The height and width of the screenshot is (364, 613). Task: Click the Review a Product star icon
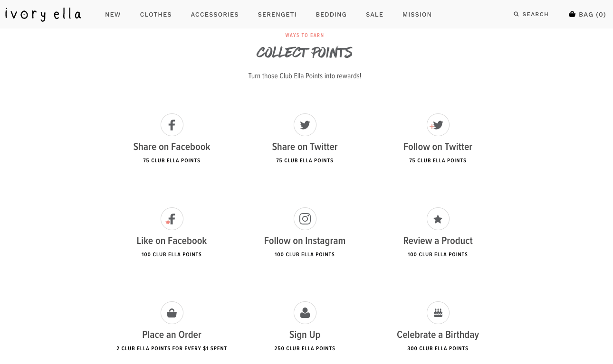[438, 219]
